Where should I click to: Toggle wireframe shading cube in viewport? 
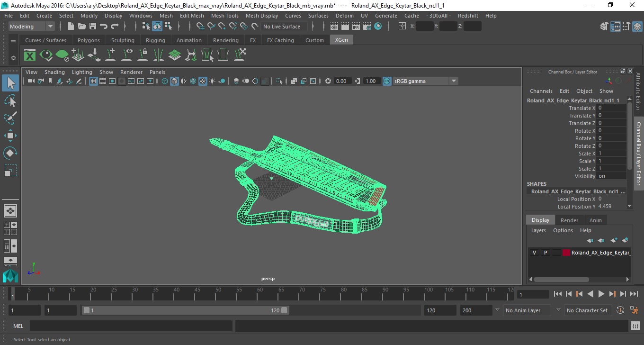pyautogui.click(x=165, y=81)
